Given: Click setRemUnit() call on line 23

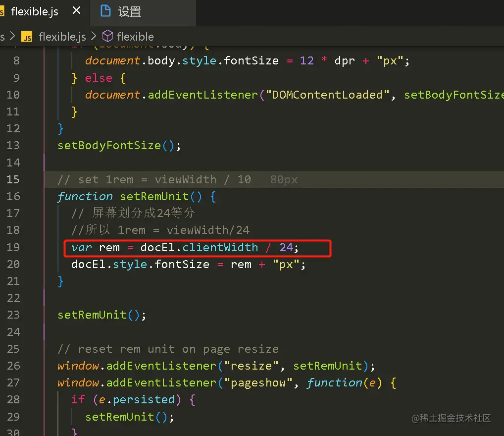Looking at the screenshot, I should (101, 315).
